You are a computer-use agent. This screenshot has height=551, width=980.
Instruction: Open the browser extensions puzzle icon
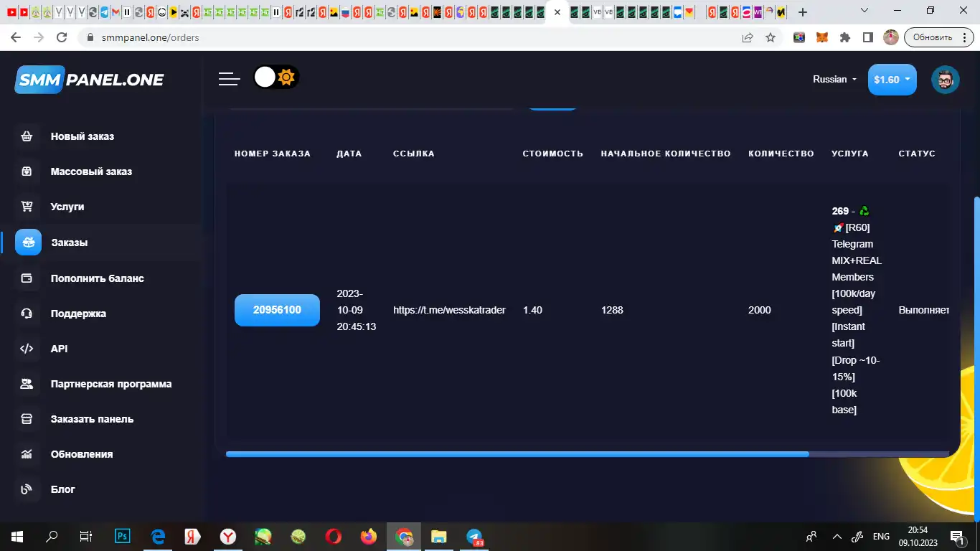tap(845, 37)
